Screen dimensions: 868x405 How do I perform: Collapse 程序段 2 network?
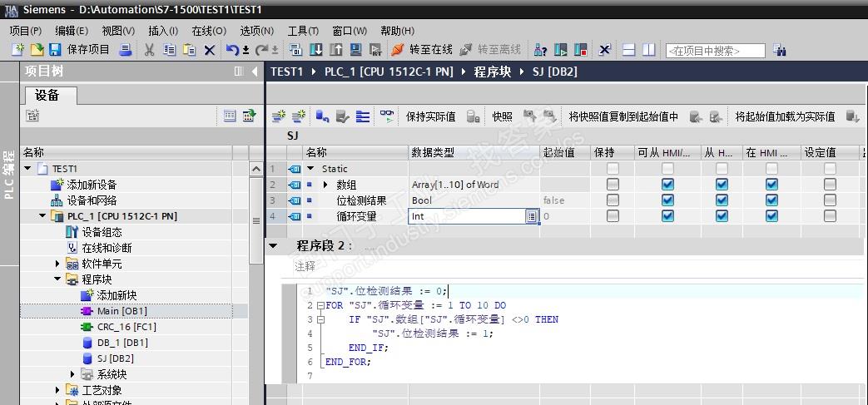(272, 245)
